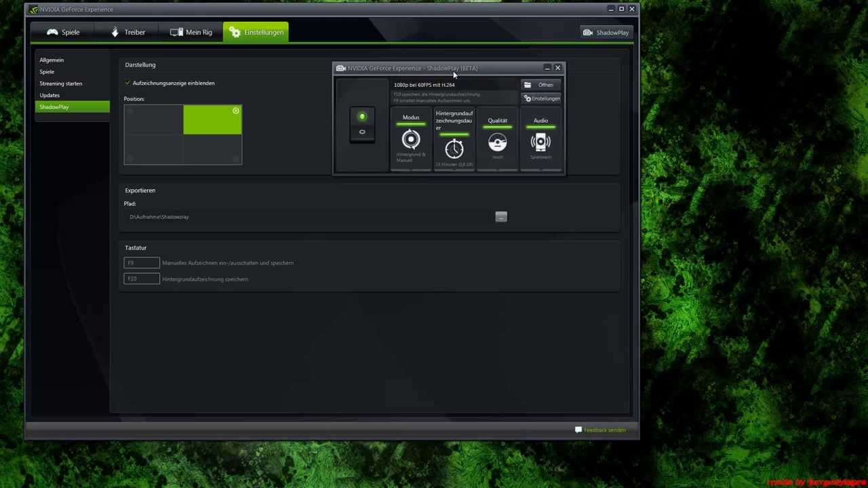This screenshot has height=488, width=868.
Task: Select the ShadowPlay entry in the sidebar
Action: pyautogui.click(x=72, y=107)
